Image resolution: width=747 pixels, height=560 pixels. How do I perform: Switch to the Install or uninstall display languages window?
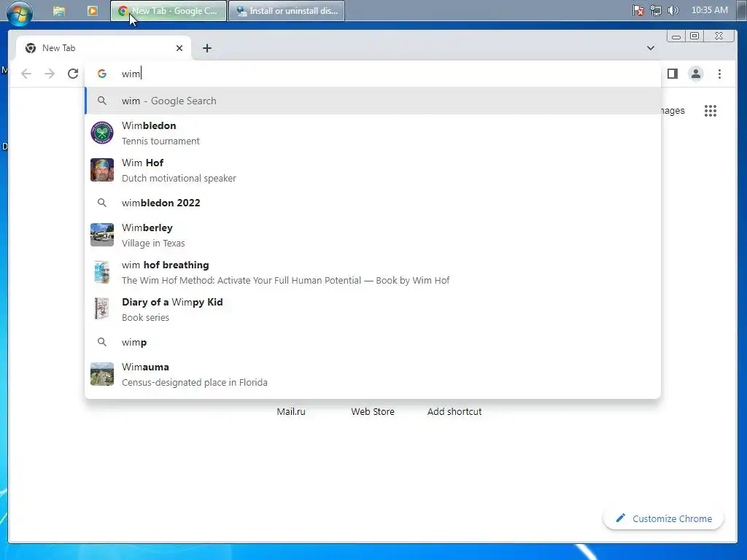(287, 11)
